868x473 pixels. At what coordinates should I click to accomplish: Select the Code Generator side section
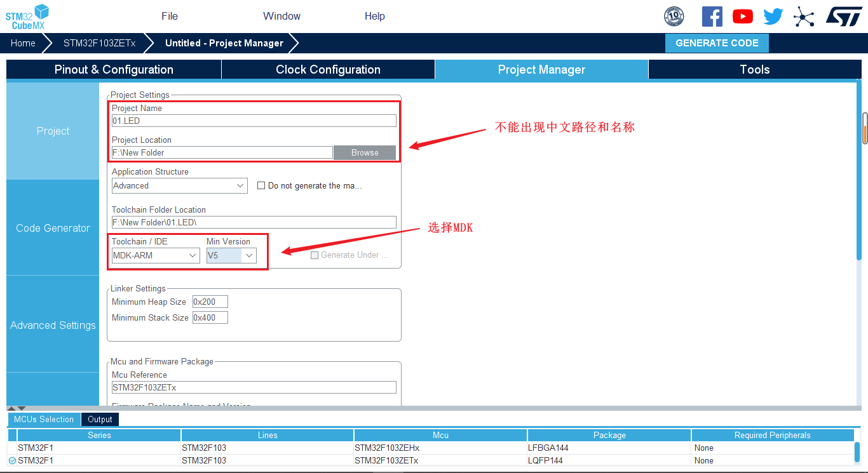(x=53, y=228)
